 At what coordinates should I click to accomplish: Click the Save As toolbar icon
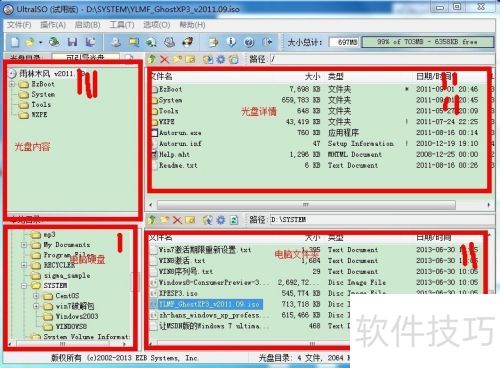90,42
